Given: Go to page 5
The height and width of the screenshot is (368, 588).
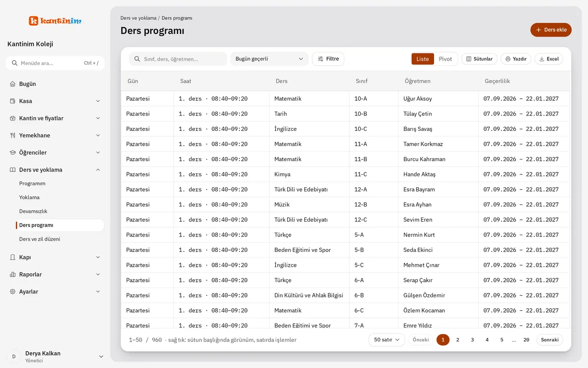Looking at the screenshot, I should click(x=502, y=340).
